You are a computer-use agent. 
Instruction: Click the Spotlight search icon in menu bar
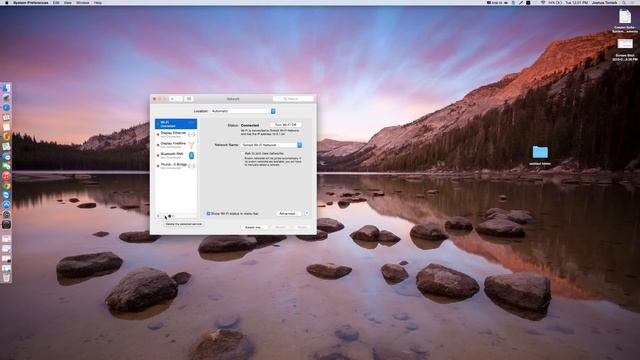[624, 2]
